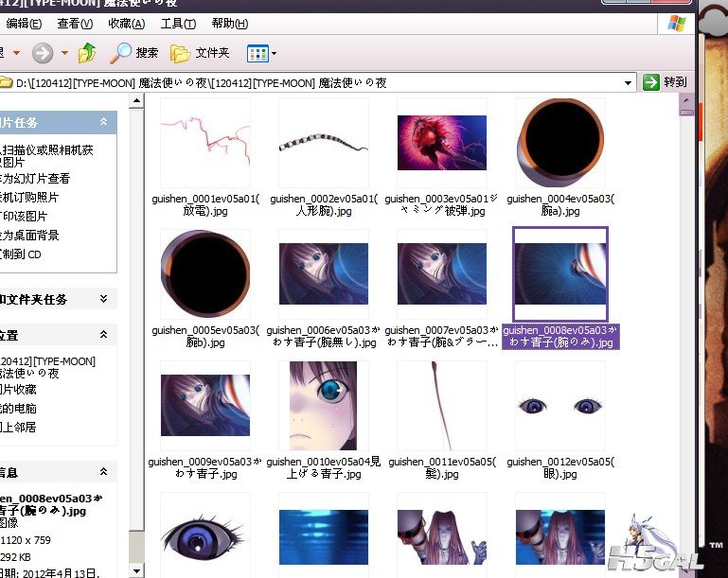Open the 收藏(A) menu
728x578 pixels.
click(126, 24)
